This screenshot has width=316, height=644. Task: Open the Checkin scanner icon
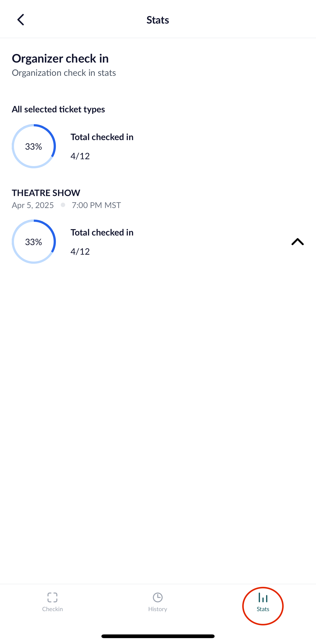[x=52, y=597]
